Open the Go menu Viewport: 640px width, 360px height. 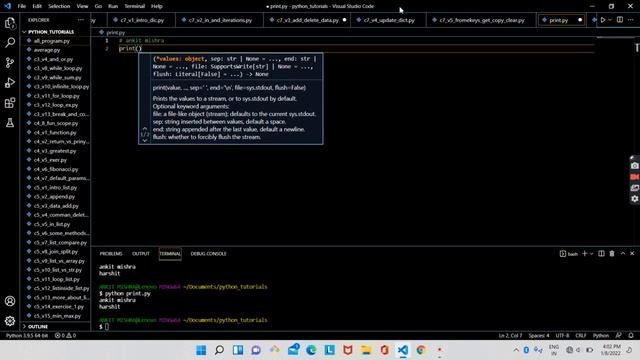click(x=98, y=6)
